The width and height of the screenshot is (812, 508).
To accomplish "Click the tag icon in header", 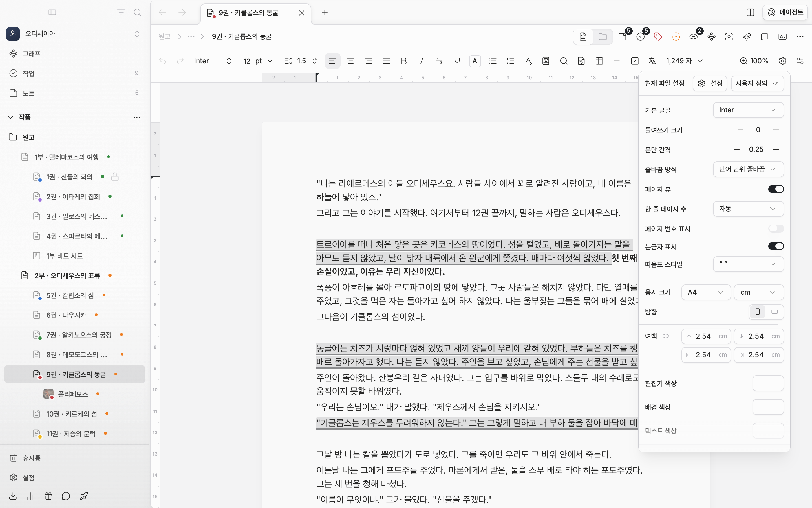I will click(x=658, y=37).
